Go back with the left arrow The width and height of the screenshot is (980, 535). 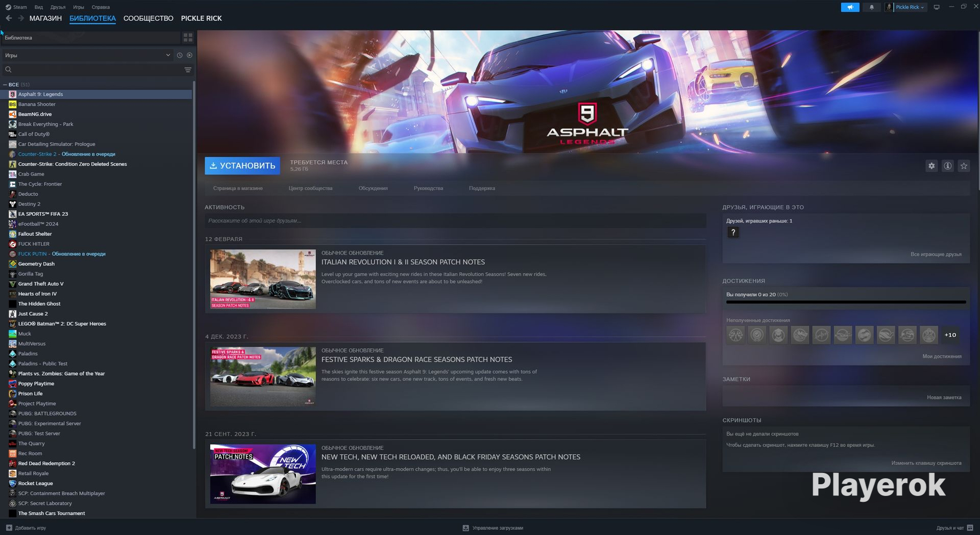(9, 18)
